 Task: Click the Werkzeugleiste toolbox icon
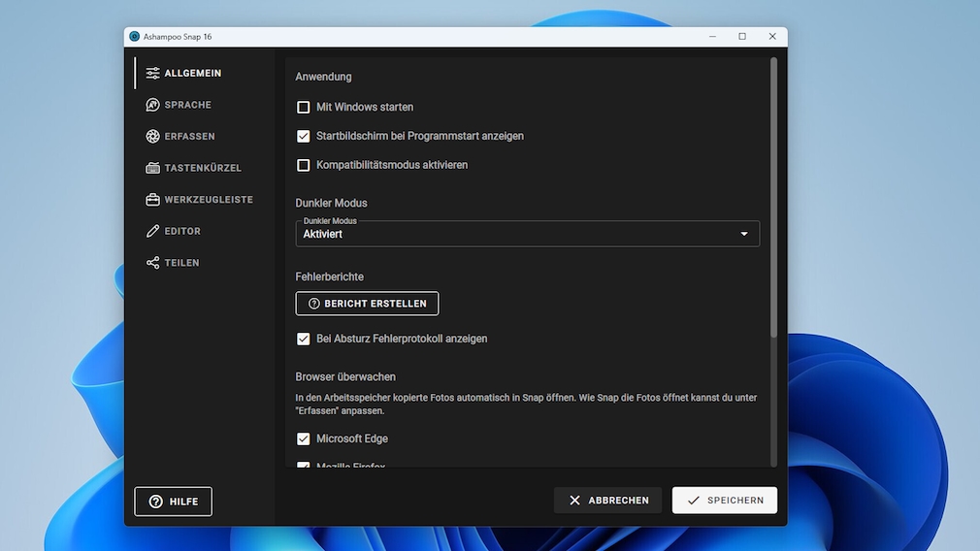coord(152,200)
